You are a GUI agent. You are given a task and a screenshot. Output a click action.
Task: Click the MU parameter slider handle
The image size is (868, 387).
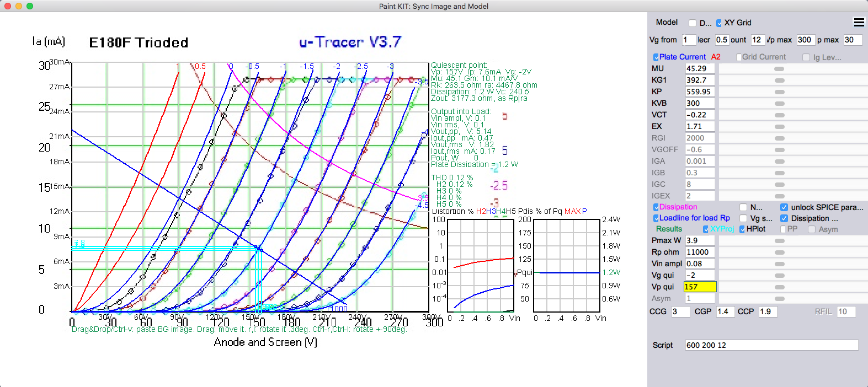(779, 69)
